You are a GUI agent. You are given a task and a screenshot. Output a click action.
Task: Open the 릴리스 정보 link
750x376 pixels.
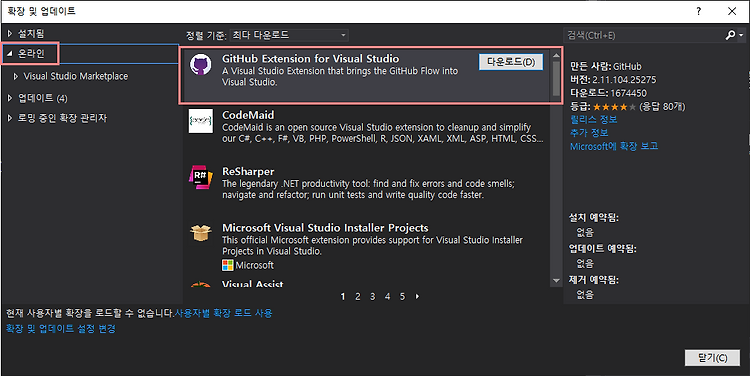[594, 120]
